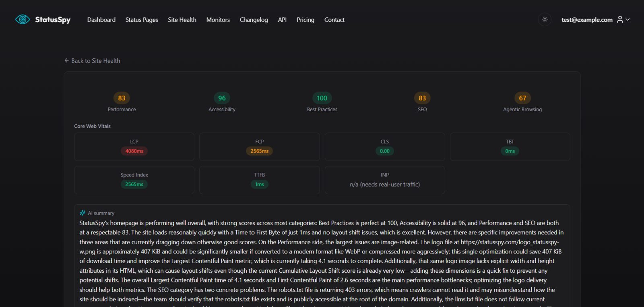The image size is (644, 307).
Task: Click the AI summary label
Action: [x=101, y=213]
